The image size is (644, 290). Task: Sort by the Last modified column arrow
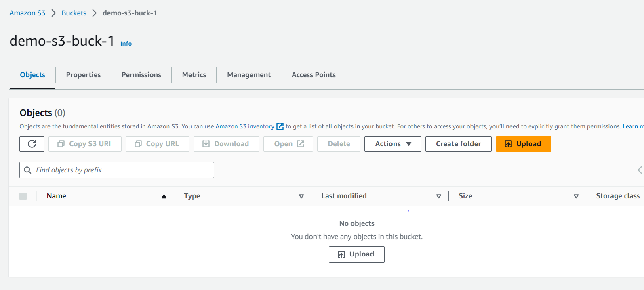pyautogui.click(x=439, y=196)
